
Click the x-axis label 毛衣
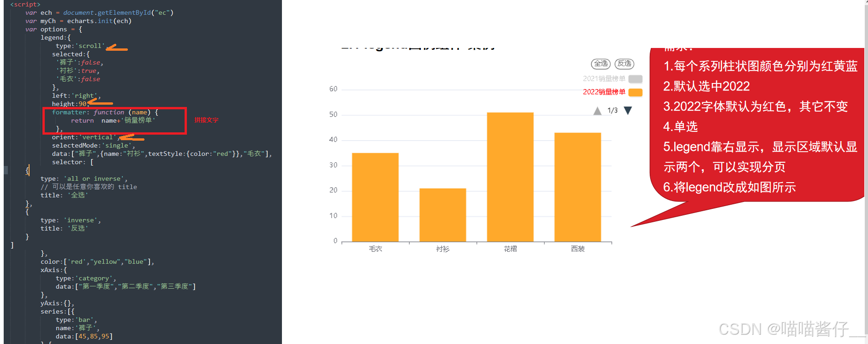(x=375, y=249)
